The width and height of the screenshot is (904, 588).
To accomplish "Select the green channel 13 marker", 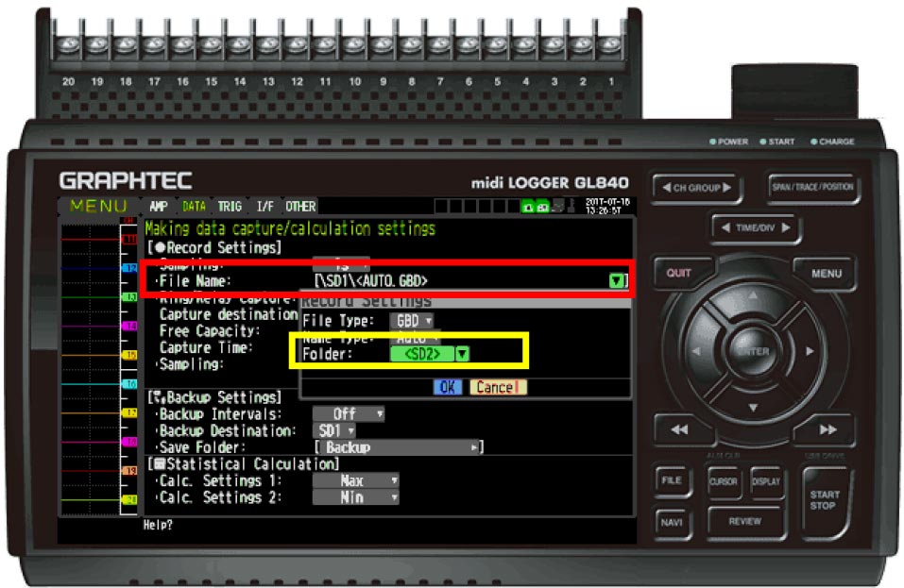I will [x=129, y=297].
